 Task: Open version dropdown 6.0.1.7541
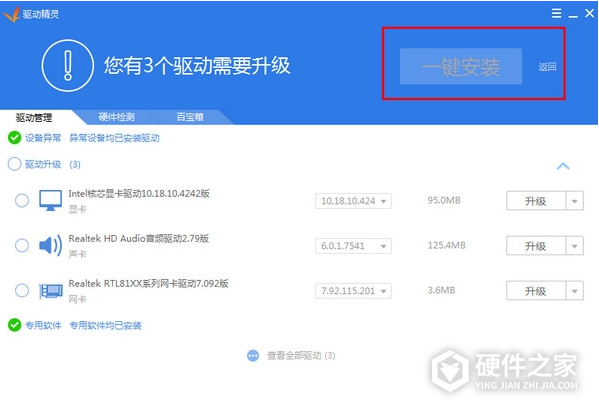point(353,246)
